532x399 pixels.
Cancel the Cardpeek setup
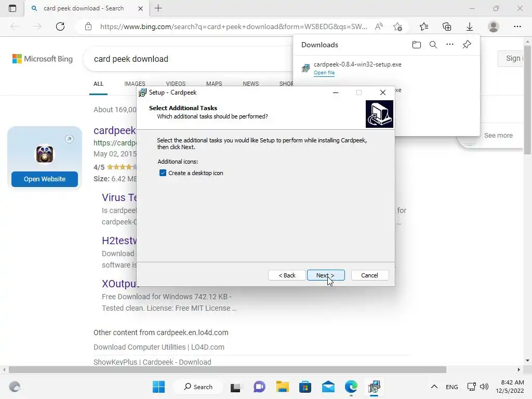369,275
